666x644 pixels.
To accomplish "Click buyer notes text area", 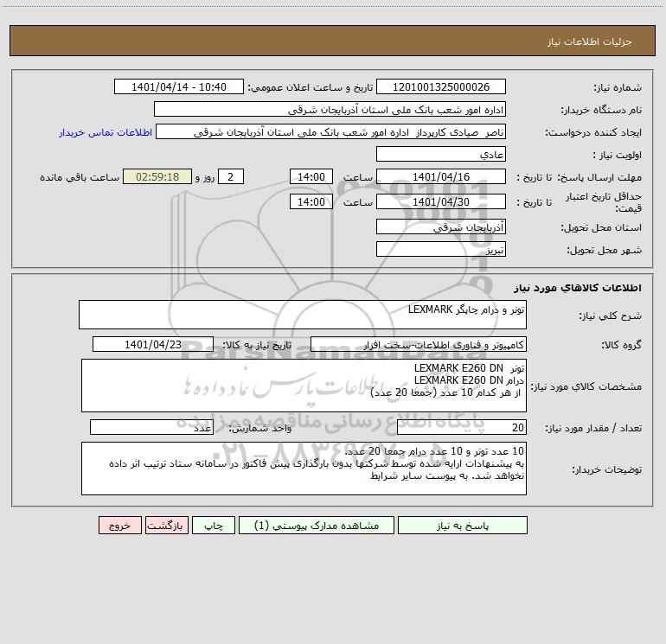I will [304, 469].
